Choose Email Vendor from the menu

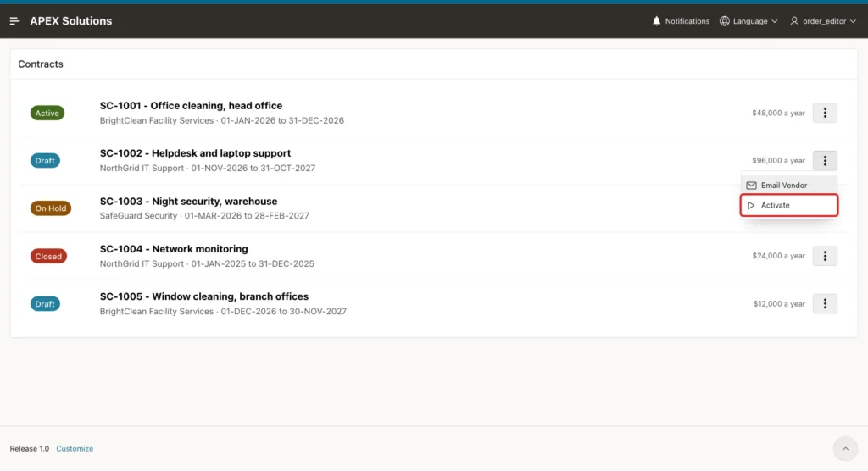[789, 186]
